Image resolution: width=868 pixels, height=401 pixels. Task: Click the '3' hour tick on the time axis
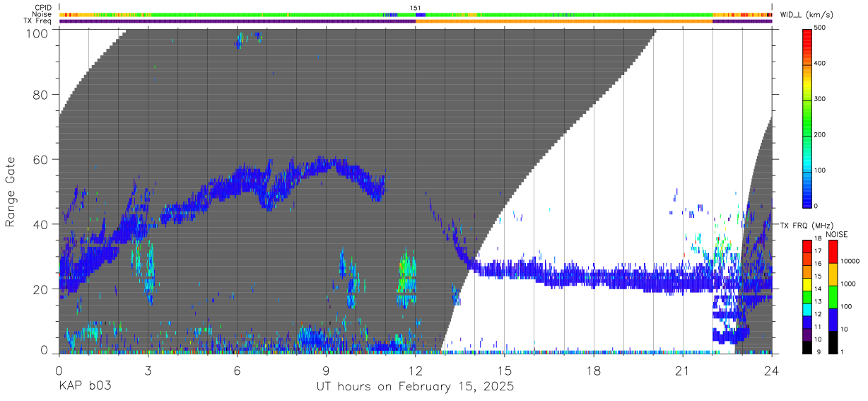tap(148, 371)
